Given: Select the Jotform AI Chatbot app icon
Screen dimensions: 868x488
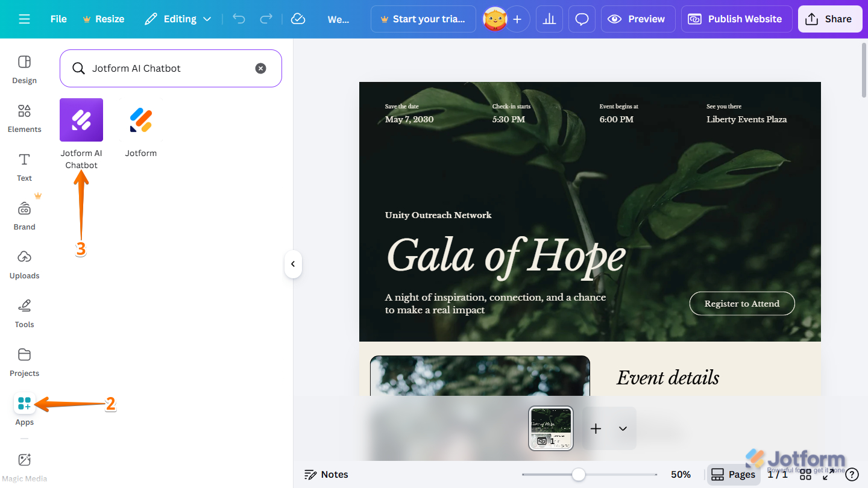Looking at the screenshot, I should click(x=81, y=119).
